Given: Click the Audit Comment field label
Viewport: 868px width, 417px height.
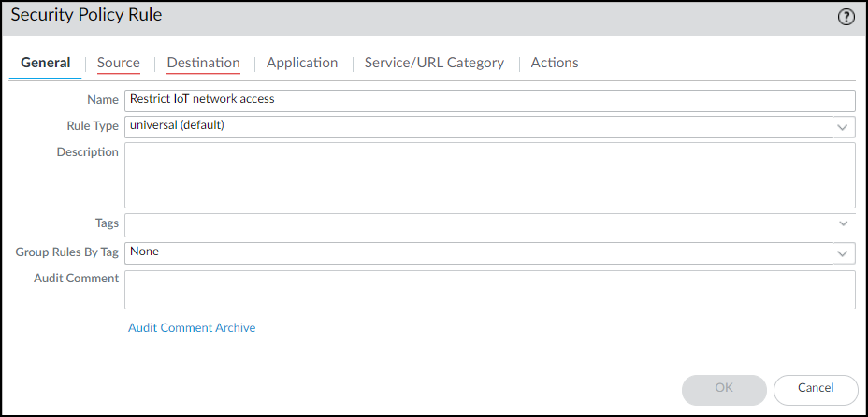Looking at the screenshot, I should (x=76, y=279).
